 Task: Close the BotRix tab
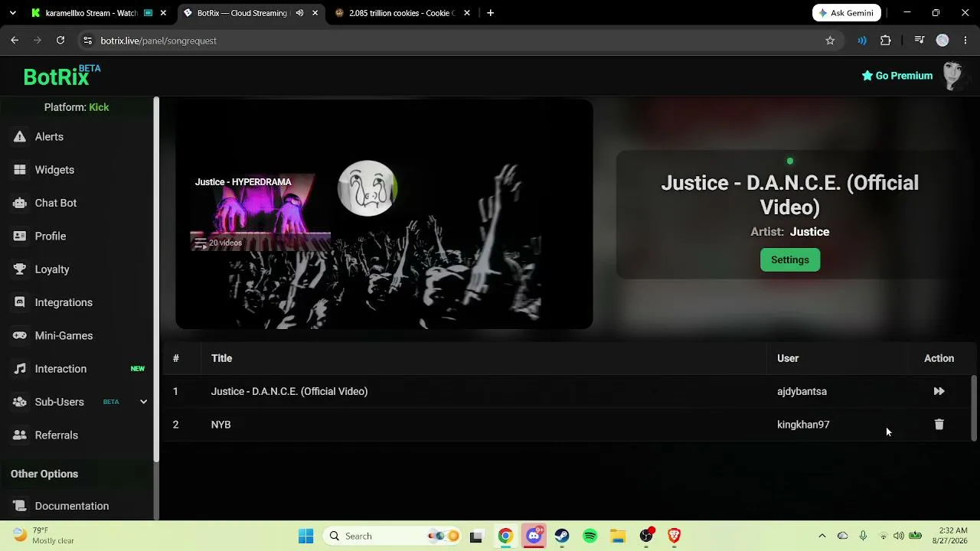click(315, 13)
